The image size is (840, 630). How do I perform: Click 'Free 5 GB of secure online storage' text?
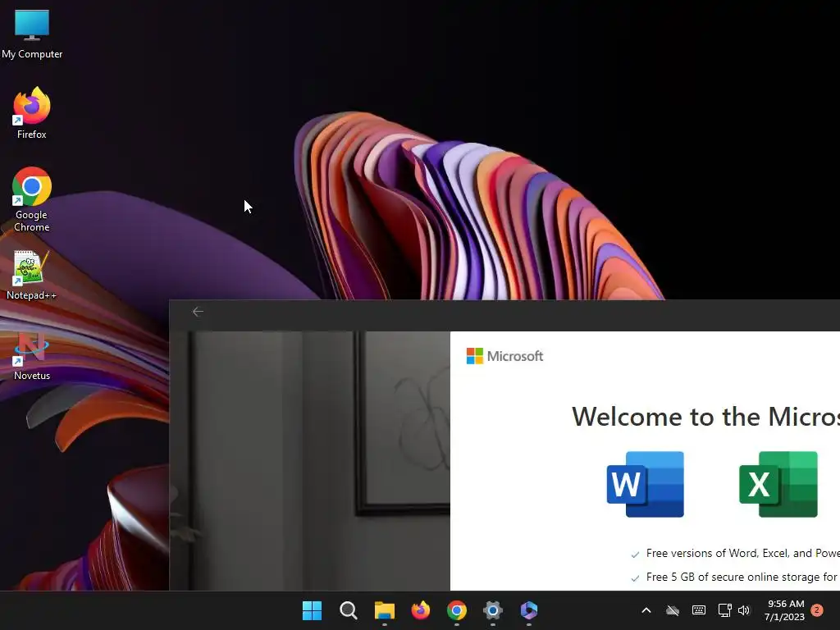tap(742, 577)
